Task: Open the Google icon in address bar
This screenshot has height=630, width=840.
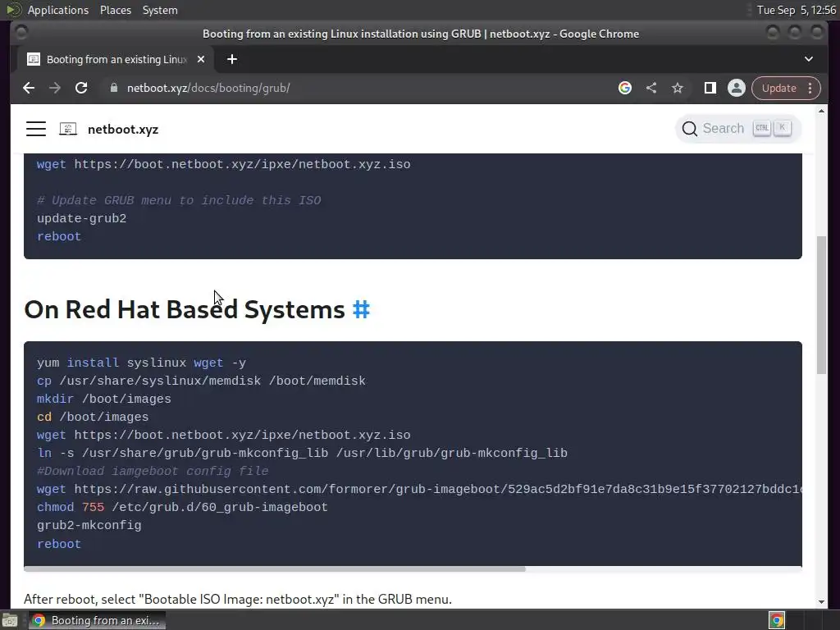Action: pos(624,88)
